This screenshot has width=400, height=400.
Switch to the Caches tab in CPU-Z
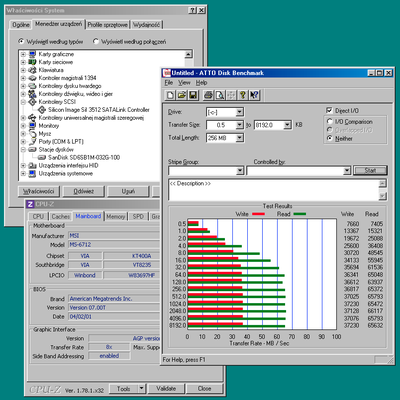tap(61, 217)
